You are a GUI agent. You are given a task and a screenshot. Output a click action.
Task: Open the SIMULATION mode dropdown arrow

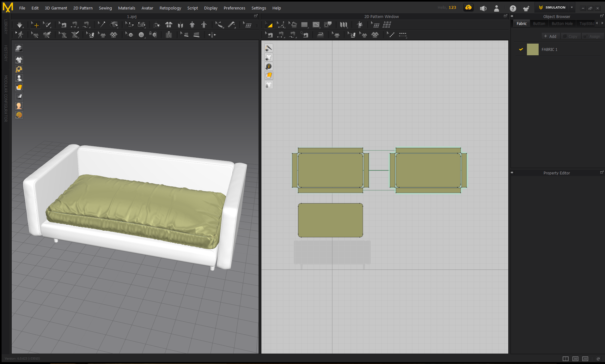click(x=571, y=8)
